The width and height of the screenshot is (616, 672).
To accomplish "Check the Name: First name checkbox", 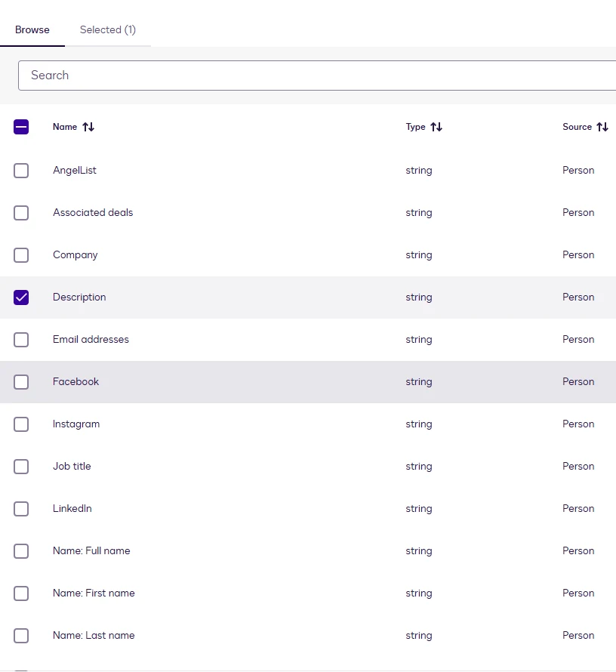I will 21,593.
